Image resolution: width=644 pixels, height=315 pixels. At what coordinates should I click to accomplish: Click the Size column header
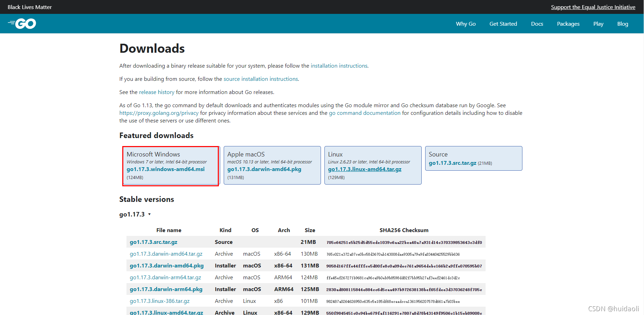pyautogui.click(x=310, y=230)
